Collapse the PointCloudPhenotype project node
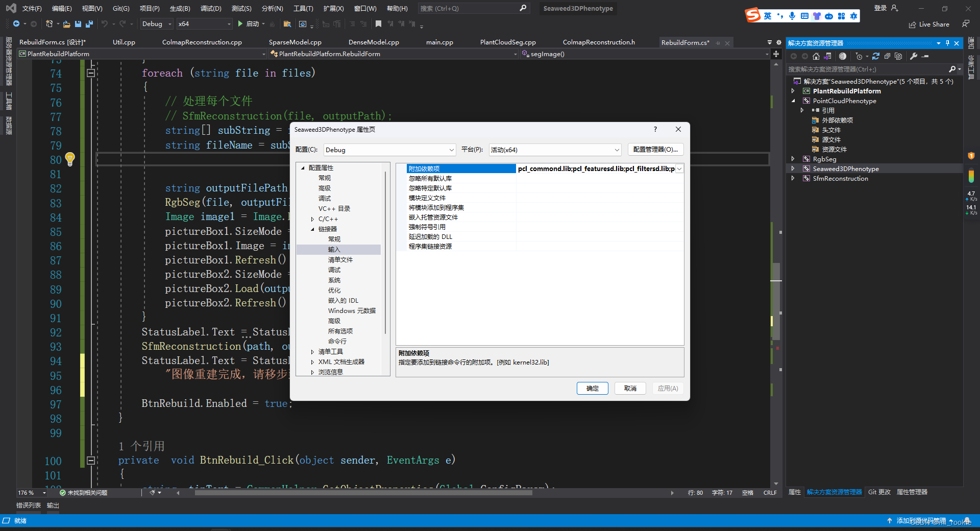 pos(793,101)
